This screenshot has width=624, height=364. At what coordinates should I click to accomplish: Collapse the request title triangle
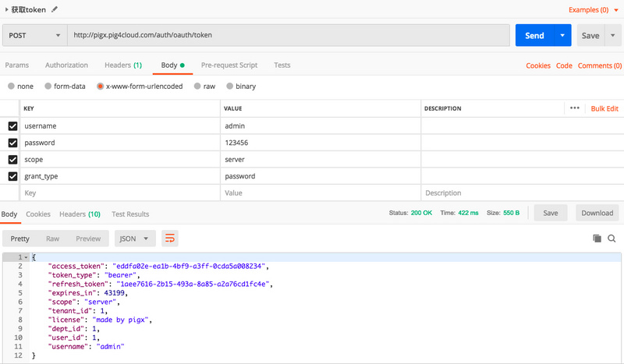point(6,10)
